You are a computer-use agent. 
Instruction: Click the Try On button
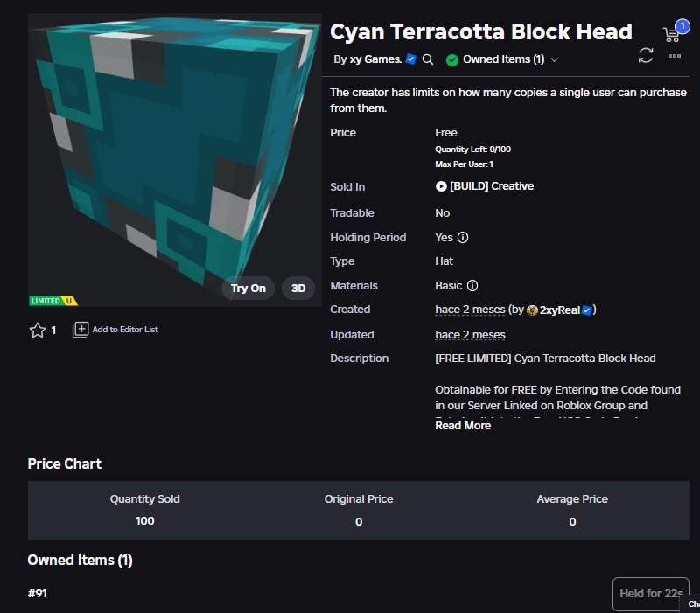click(x=248, y=289)
